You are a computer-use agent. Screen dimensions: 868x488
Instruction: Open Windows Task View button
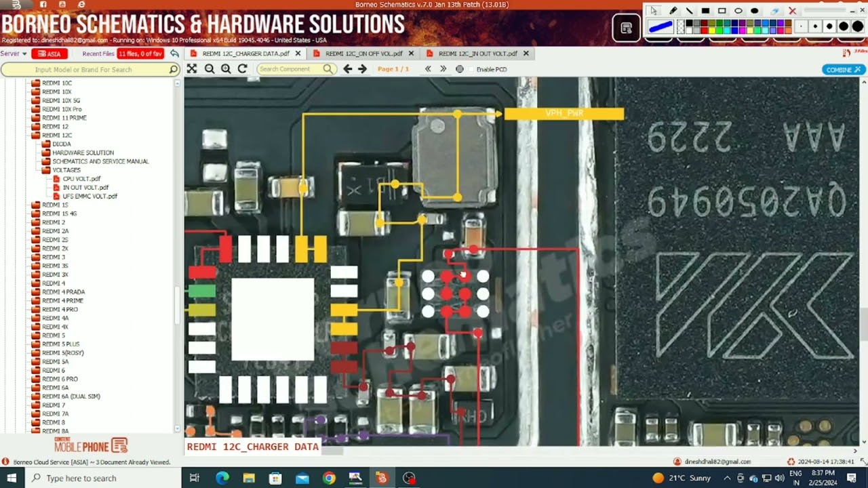(195, 478)
